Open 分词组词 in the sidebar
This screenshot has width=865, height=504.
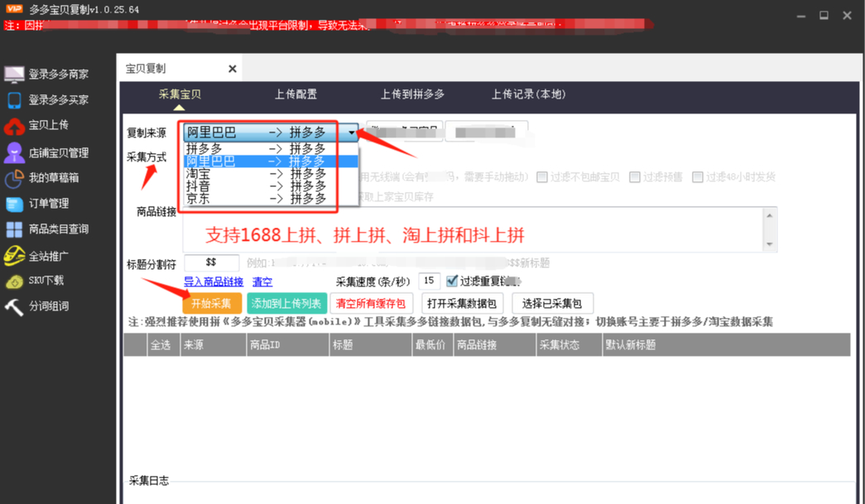pyautogui.click(x=36, y=306)
